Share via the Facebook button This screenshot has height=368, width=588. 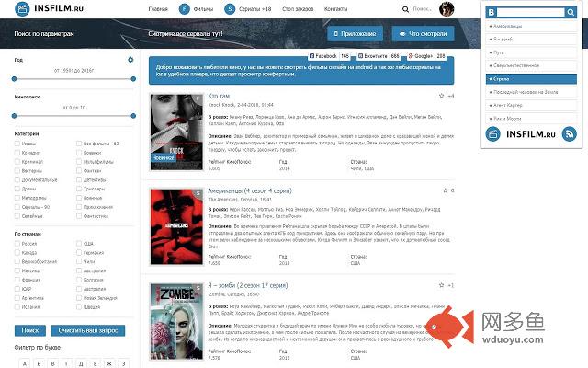point(329,56)
